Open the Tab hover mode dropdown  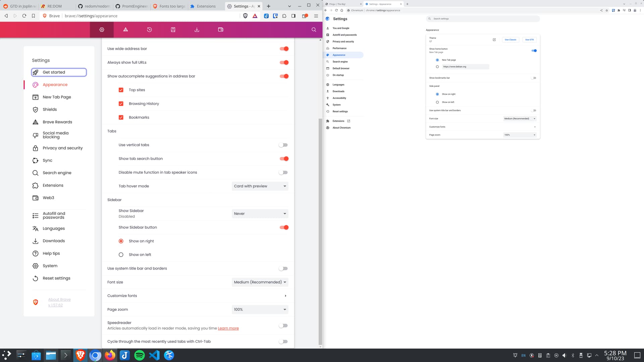[260, 186]
